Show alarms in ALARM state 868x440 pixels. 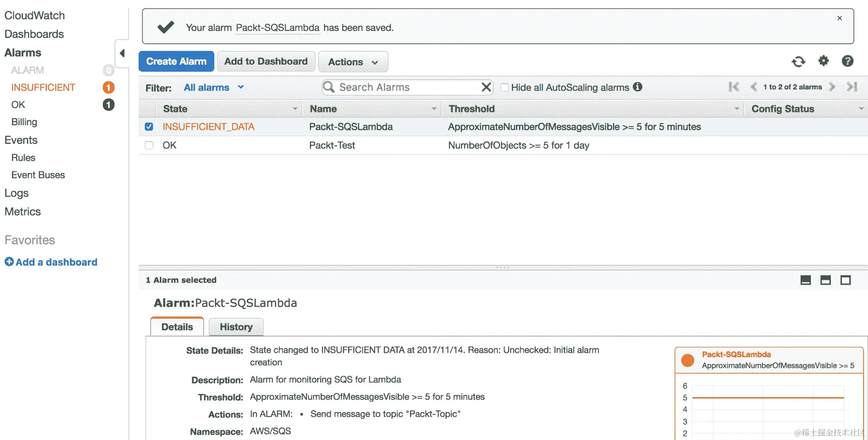click(27, 70)
